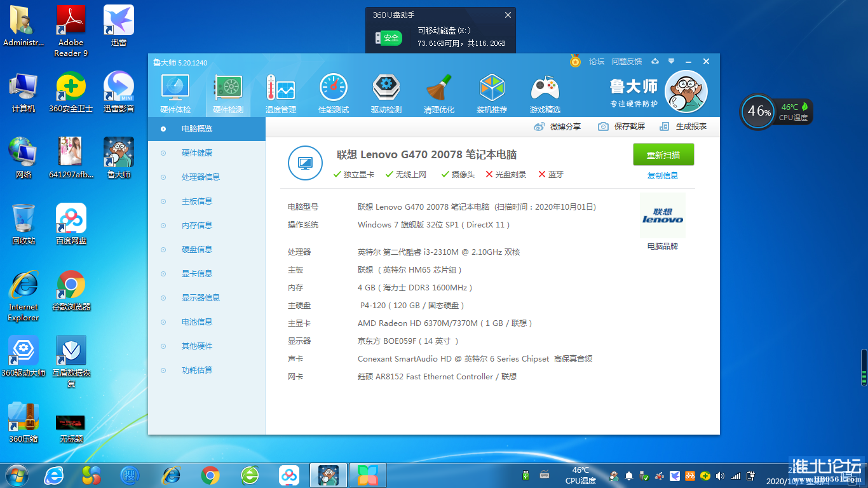Image resolution: width=868 pixels, height=488 pixels.
Task: Select 功耗估算 in the sidebar
Action: (207, 370)
